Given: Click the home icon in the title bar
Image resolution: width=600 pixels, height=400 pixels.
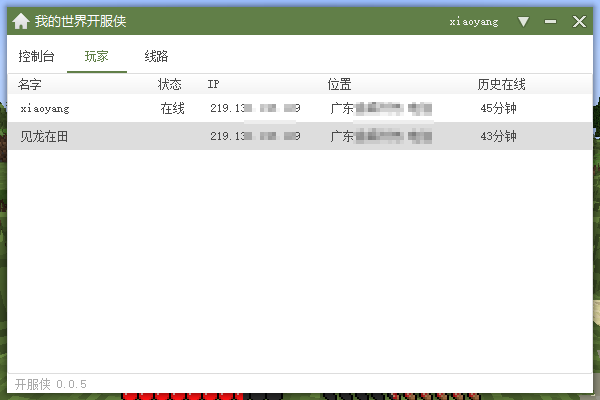Looking at the screenshot, I should [21, 21].
